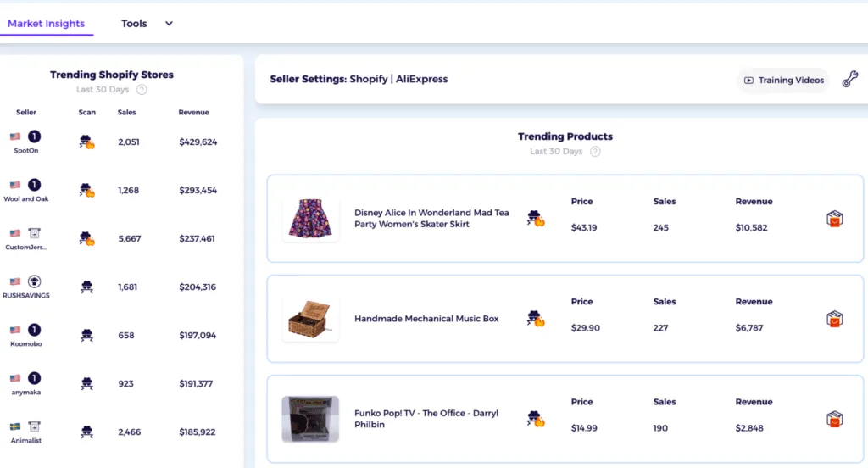The width and height of the screenshot is (868, 468).
Task: Click the Disney Alice In Wonderland product title
Action: tap(431, 218)
